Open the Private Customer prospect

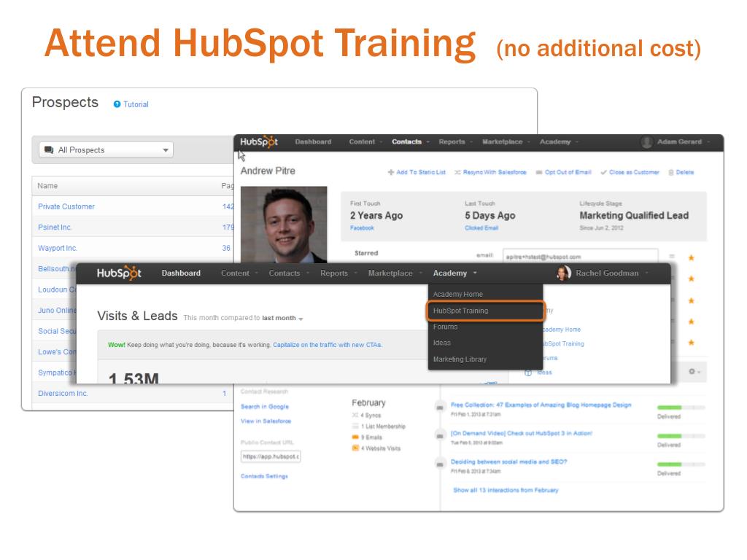[x=66, y=206]
